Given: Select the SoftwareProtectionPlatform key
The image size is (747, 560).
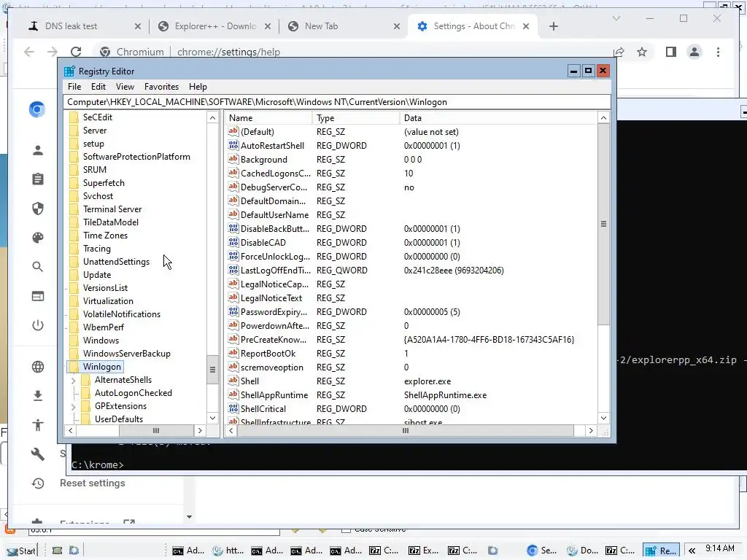Looking at the screenshot, I should point(136,157).
